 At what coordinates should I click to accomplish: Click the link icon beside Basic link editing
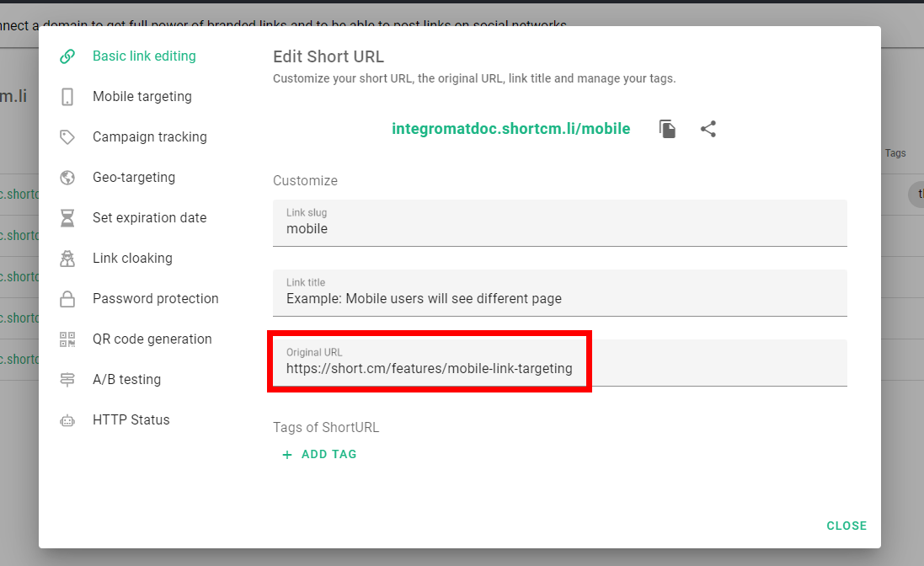coord(67,56)
